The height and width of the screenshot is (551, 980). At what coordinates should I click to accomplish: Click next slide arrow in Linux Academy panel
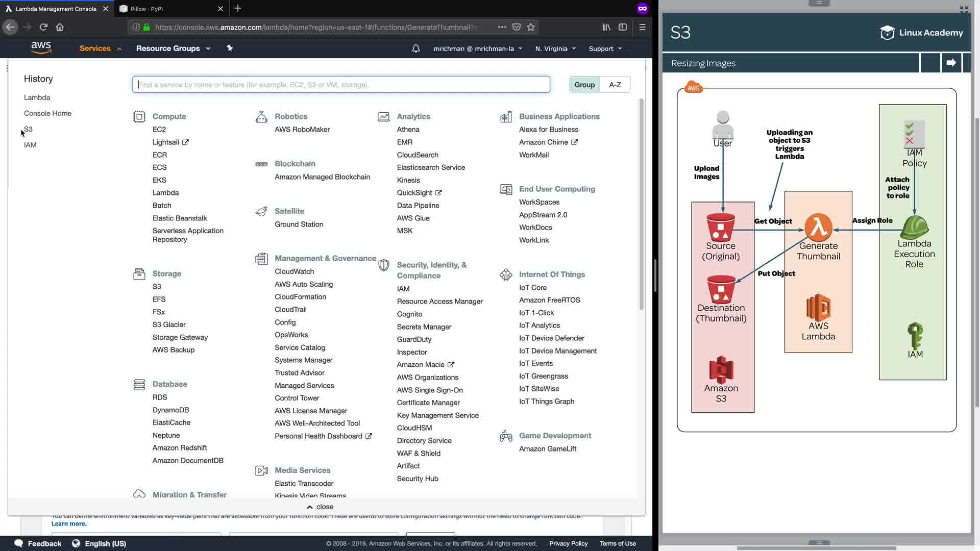(x=951, y=63)
